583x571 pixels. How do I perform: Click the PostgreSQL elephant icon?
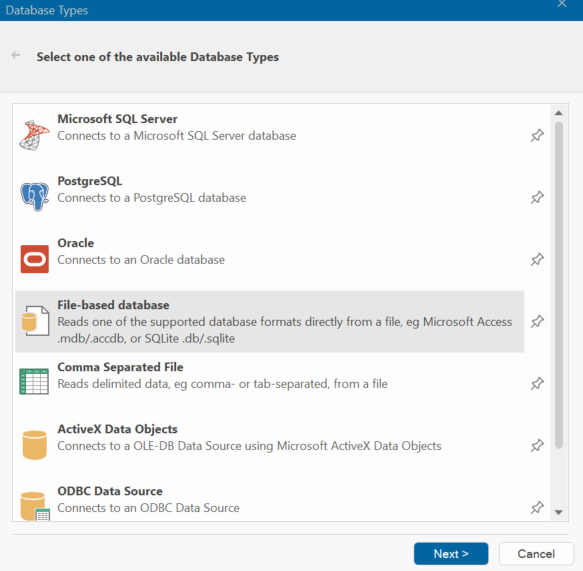click(x=34, y=197)
